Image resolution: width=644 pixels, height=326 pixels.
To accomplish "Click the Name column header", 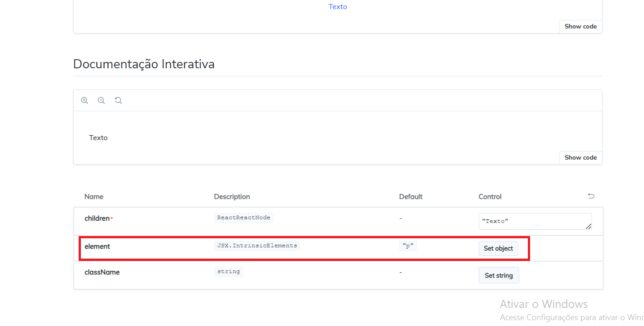I will (x=94, y=197).
